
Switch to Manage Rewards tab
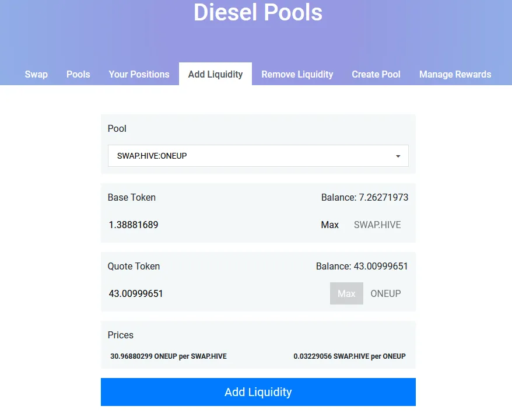[x=455, y=74]
